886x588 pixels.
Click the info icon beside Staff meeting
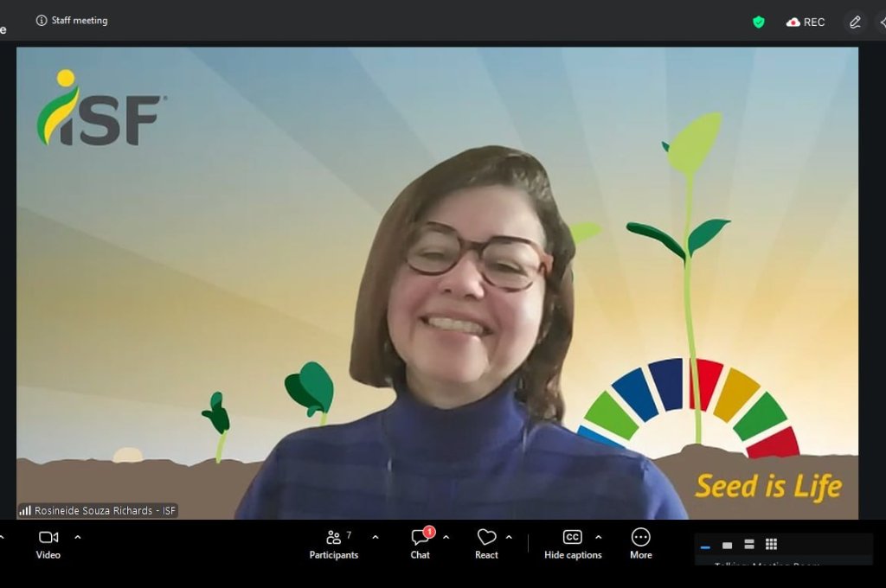click(41, 20)
